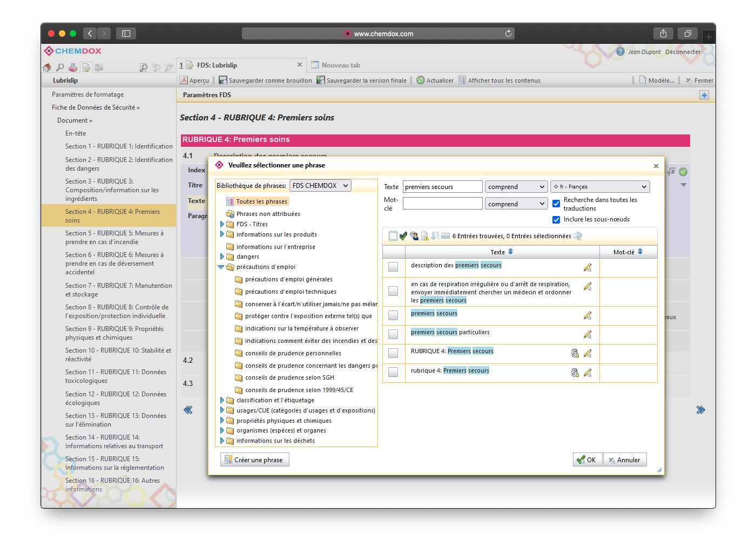Click the 'Modèle...' toolbar button
The width and height of the screenshot is (756, 540).
coord(657,80)
